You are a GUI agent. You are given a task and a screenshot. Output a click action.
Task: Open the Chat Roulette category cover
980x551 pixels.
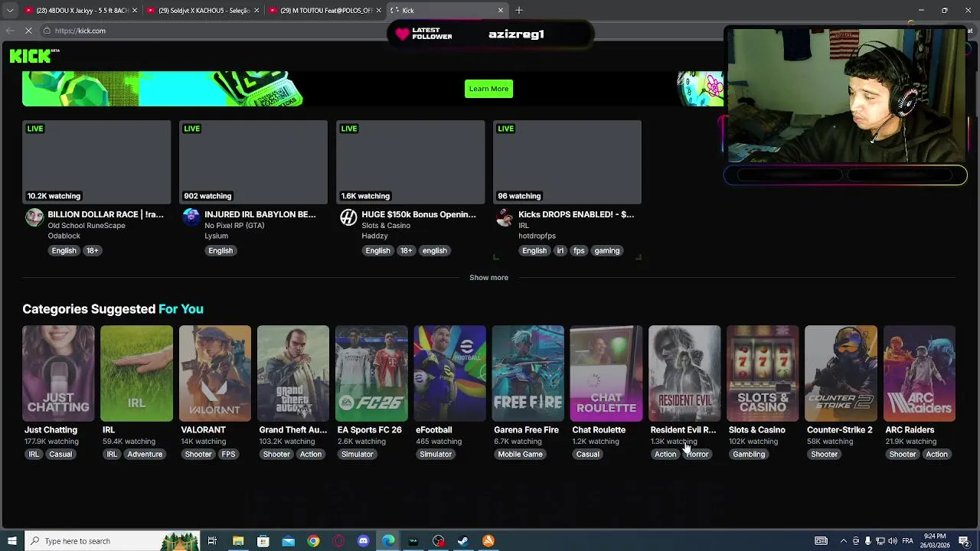pyautogui.click(x=606, y=373)
